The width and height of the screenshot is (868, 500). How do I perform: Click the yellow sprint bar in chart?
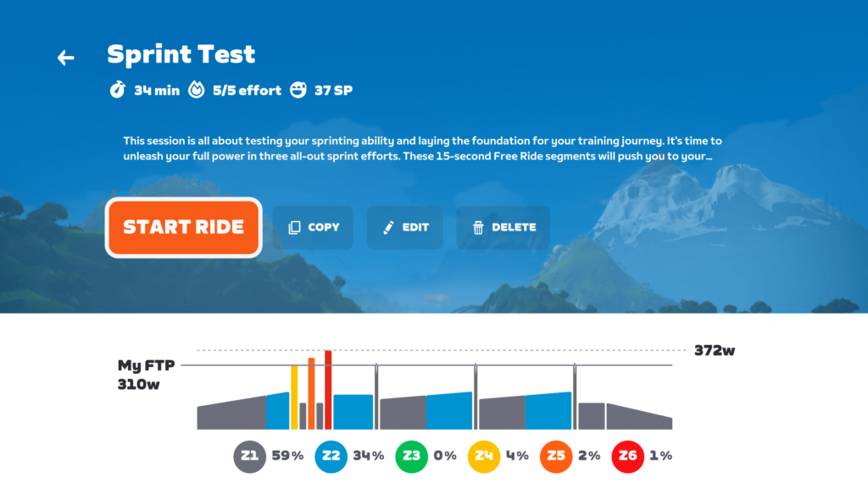tap(294, 397)
